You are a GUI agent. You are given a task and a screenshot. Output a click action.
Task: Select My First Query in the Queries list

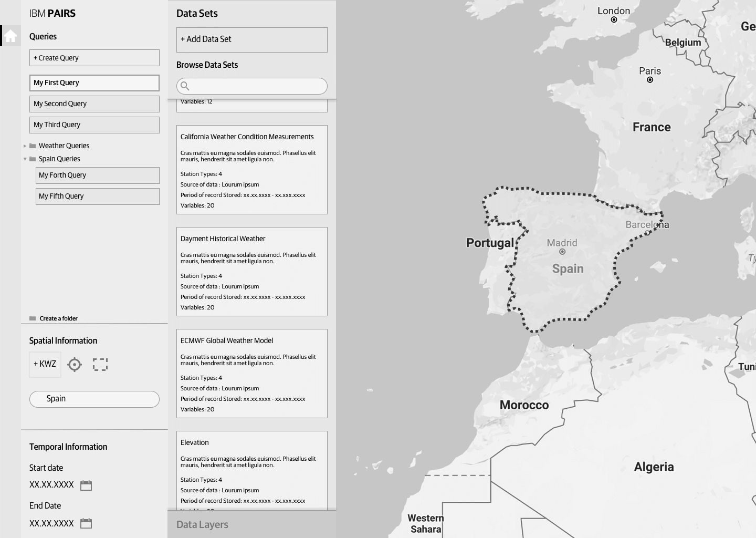coord(94,82)
